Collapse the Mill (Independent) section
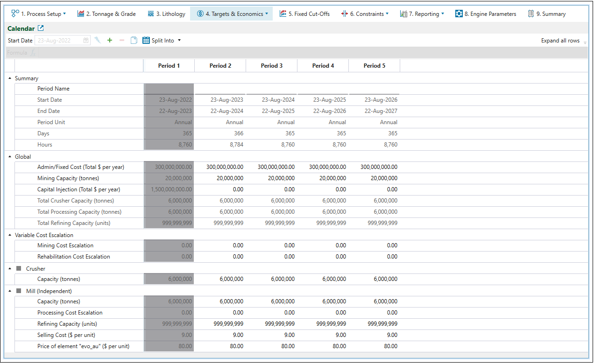Image resolution: width=594 pixels, height=364 pixels. (10, 291)
